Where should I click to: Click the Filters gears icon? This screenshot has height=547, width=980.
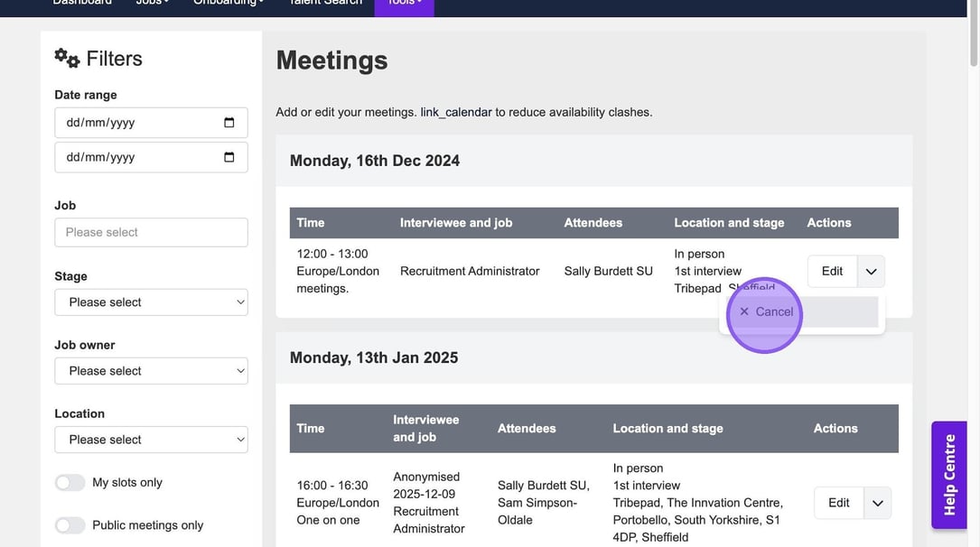pos(67,59)
